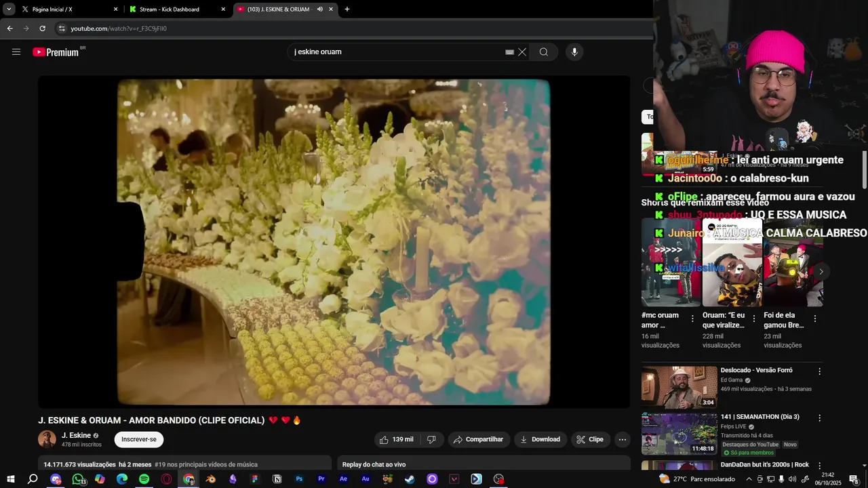View site information in address bar
Image resolution: width=868 pixels, height=488 pixels.
[x=62, y=28]
